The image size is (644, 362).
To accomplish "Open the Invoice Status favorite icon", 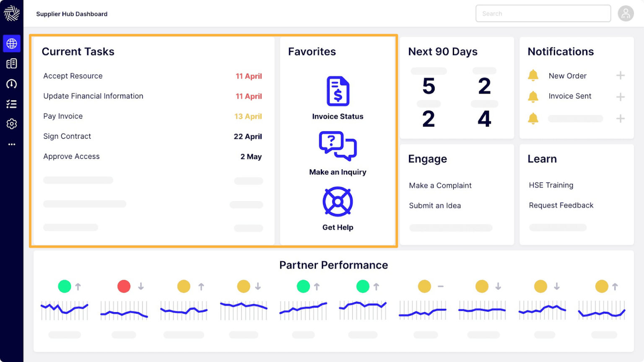I will 338,91.
